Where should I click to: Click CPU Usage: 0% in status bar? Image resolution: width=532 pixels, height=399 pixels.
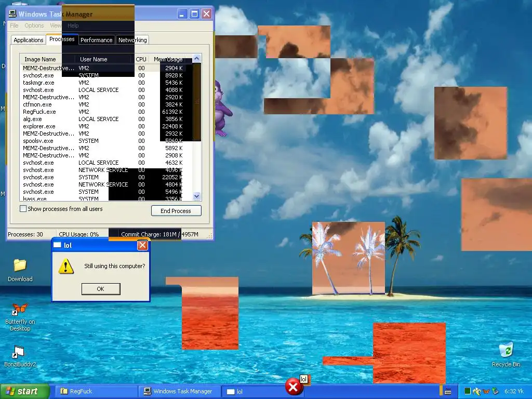pyautogui.click(x=79, y=234)
